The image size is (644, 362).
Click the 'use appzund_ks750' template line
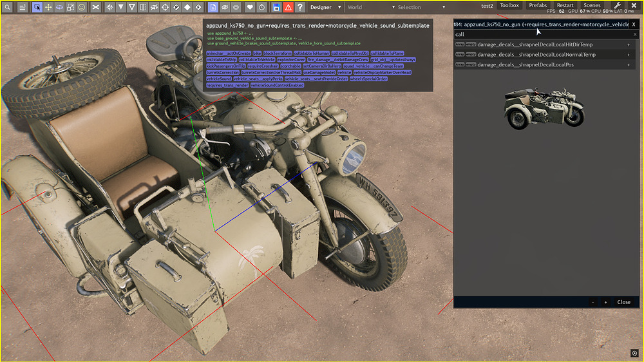click(x=230, y=33)
